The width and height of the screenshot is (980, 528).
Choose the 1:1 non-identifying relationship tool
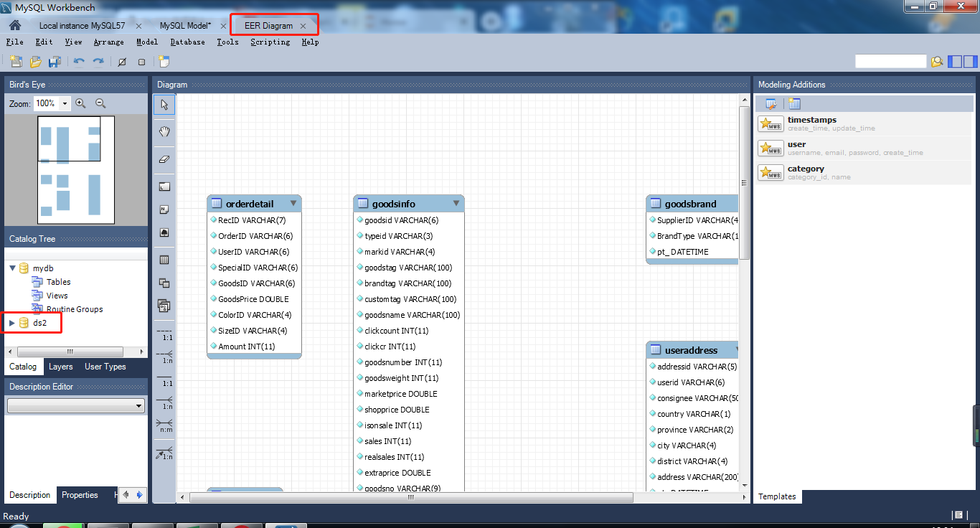click(164, 334)
